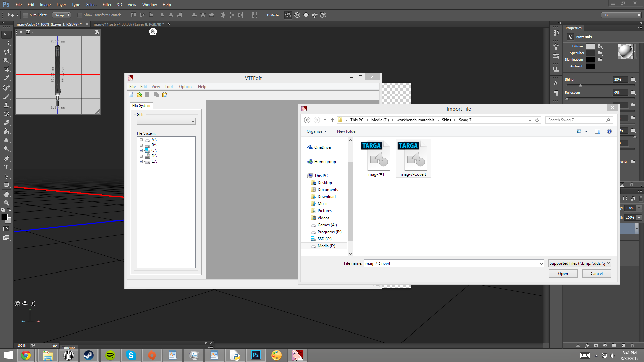Click the Diffuse color swatch

point(590,46)
